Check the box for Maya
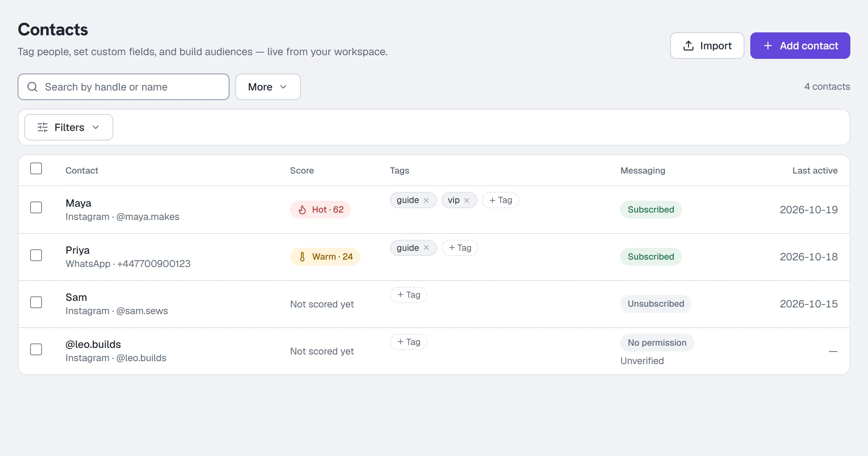Viewport: 868px width, 456px height. tap(36, 207)
